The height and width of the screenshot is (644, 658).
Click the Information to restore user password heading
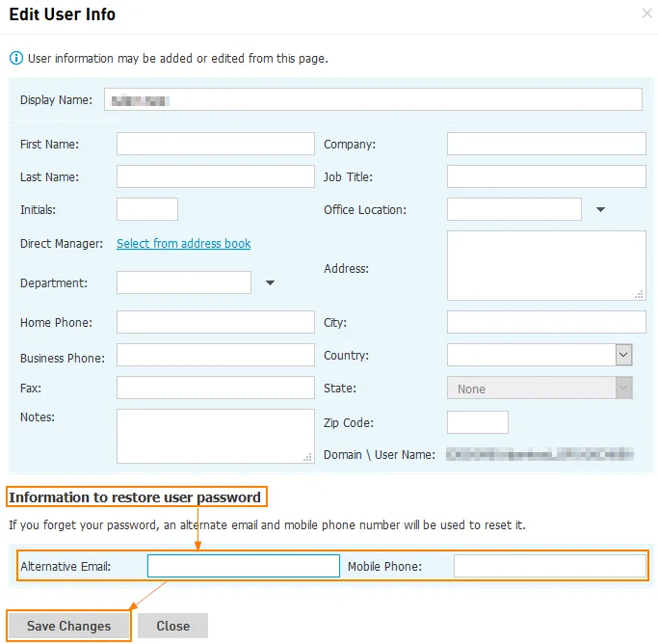[x=135, y=497]
